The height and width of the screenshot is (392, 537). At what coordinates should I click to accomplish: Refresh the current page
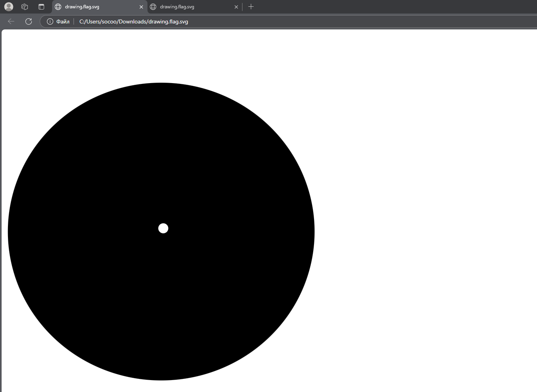tap(29, 21)
